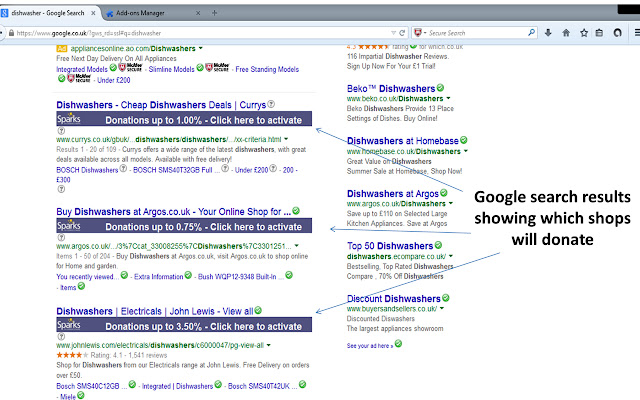Focus the google.co.uk address bar
The height and width of the screenshot is (400, 640).
(202, 33)
